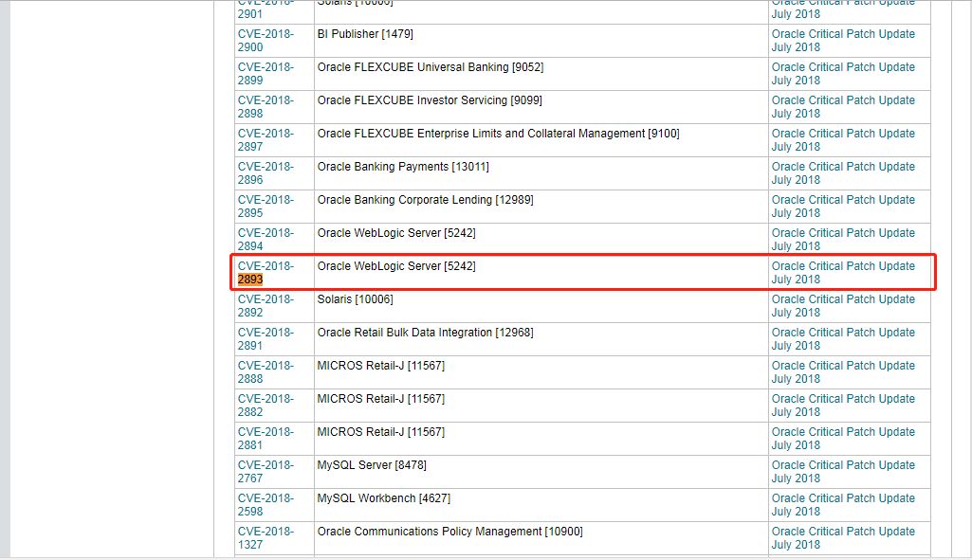Follow Patch Update link for FLEXCUBE Investor Servicing
Viewport: 972px width, 560px height.
pos(843,106)
